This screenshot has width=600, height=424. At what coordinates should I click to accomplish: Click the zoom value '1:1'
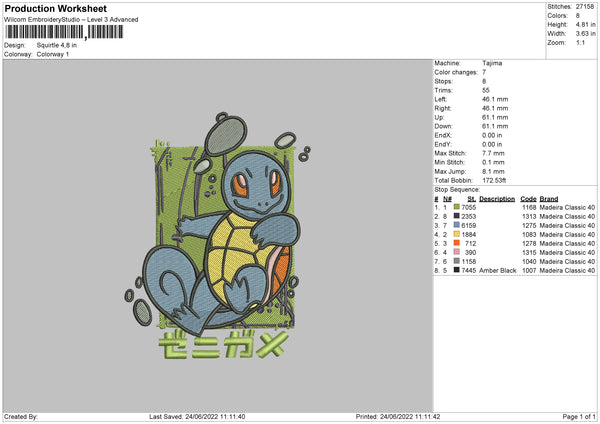580,42
